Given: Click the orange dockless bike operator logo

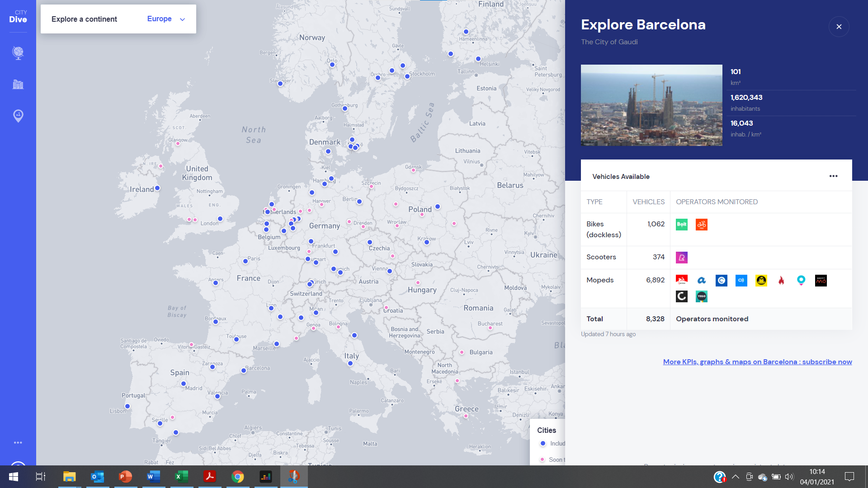Looking at the screenshot, I should click(x=701, y=224).
